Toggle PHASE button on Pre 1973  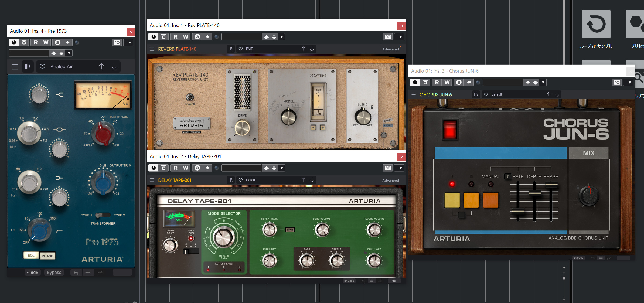point(47,256)
